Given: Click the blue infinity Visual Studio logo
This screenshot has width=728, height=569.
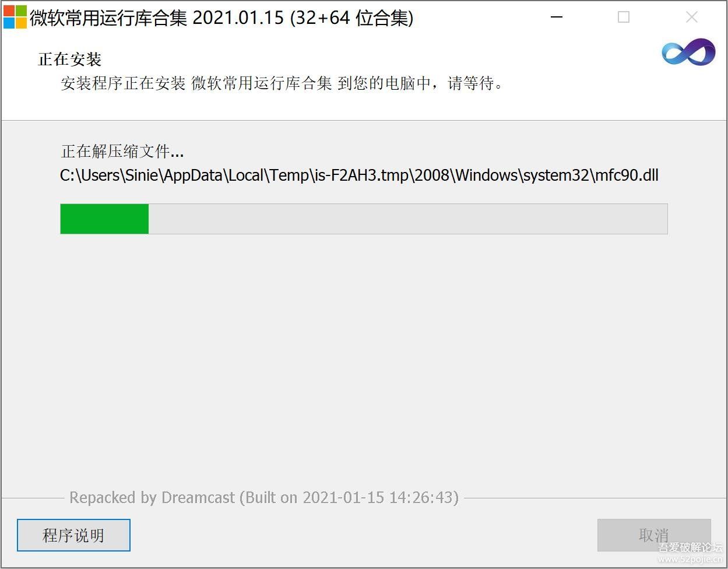Looking at the screenshot, I should pos(688,53).
